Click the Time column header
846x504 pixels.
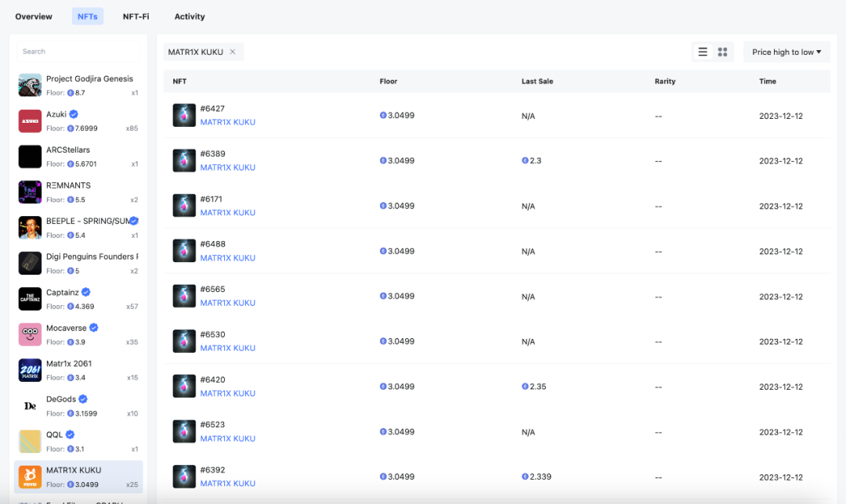pos(767,81)
